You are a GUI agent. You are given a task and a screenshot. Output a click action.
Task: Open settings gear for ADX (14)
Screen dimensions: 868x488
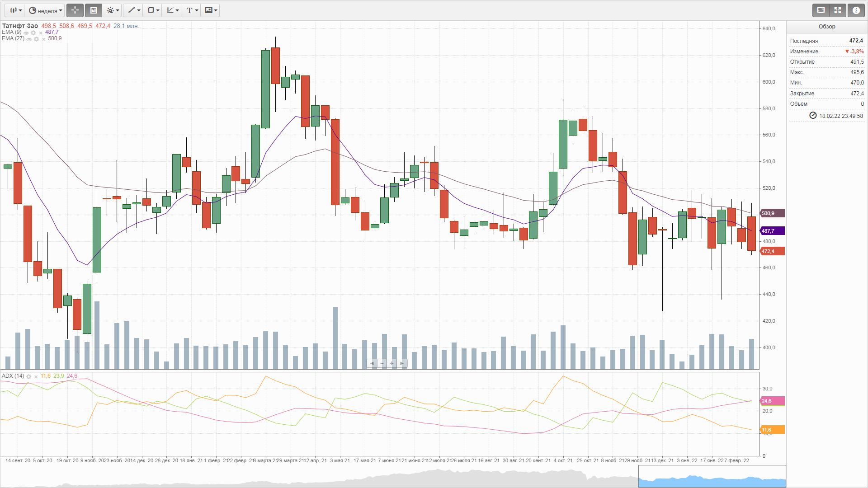point(29,376)
